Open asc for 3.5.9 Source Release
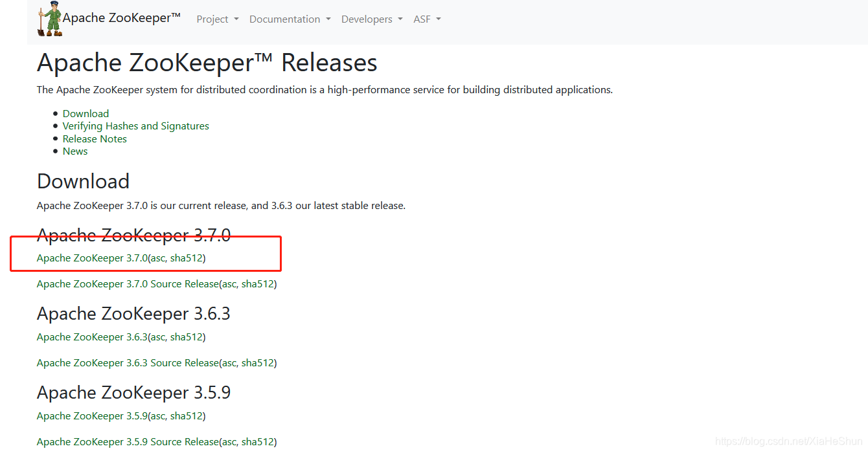 pyautogui.click(x=229, y=442)
